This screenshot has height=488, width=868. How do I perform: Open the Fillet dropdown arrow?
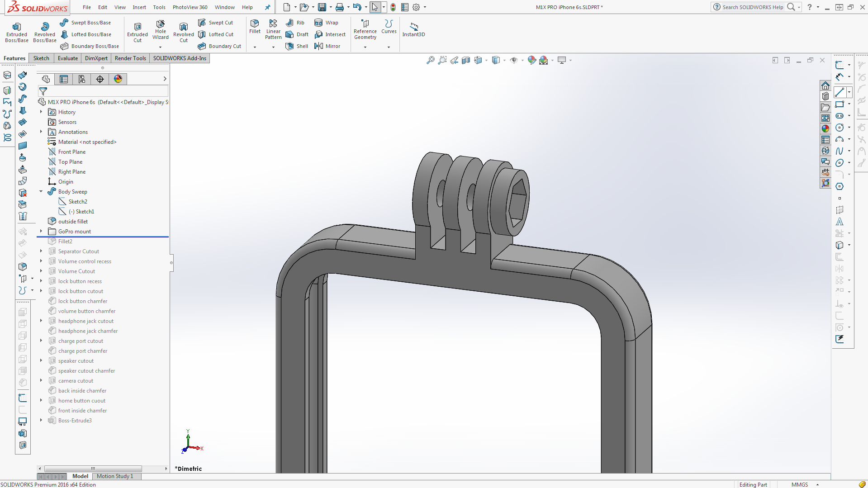pos(255,47)
